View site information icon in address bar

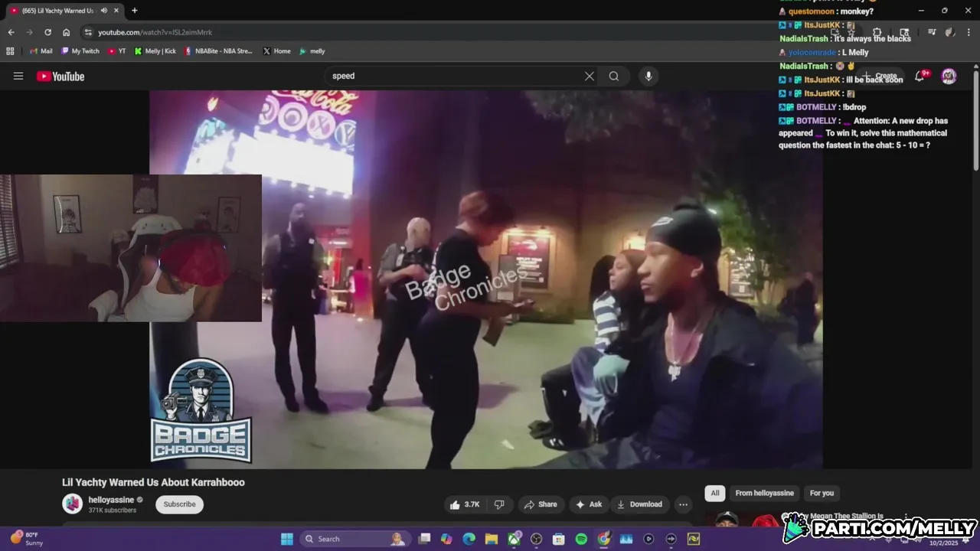(88, 32)
